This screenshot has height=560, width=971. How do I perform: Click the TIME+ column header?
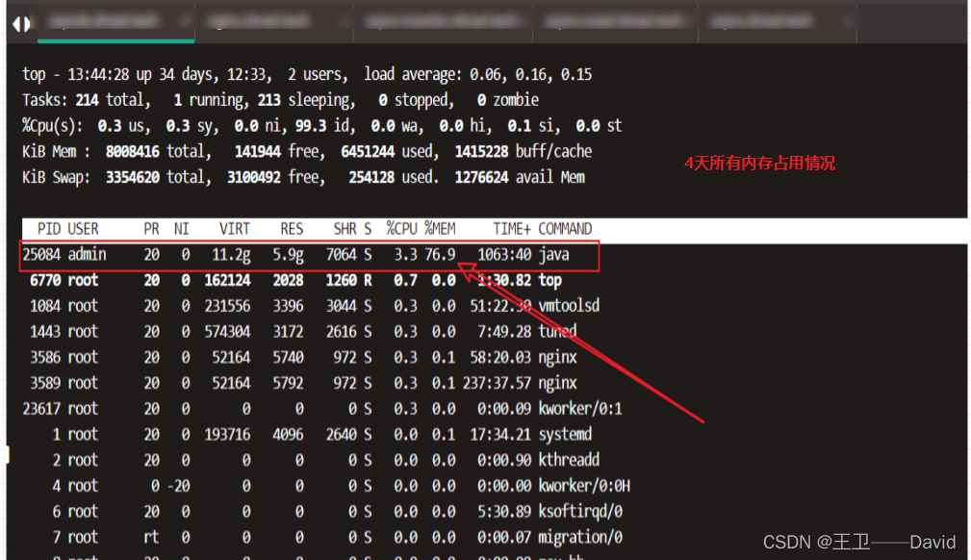(511, 229)
